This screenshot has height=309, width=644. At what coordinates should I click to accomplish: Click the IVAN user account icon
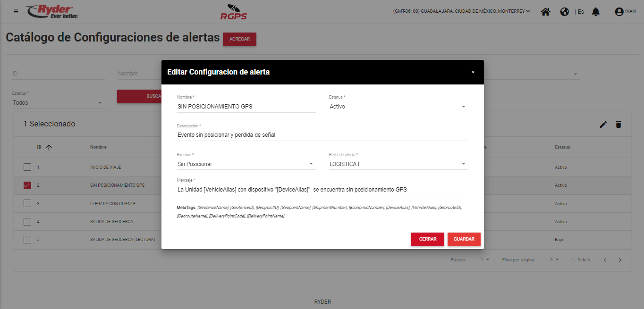[x=619, y=12]
